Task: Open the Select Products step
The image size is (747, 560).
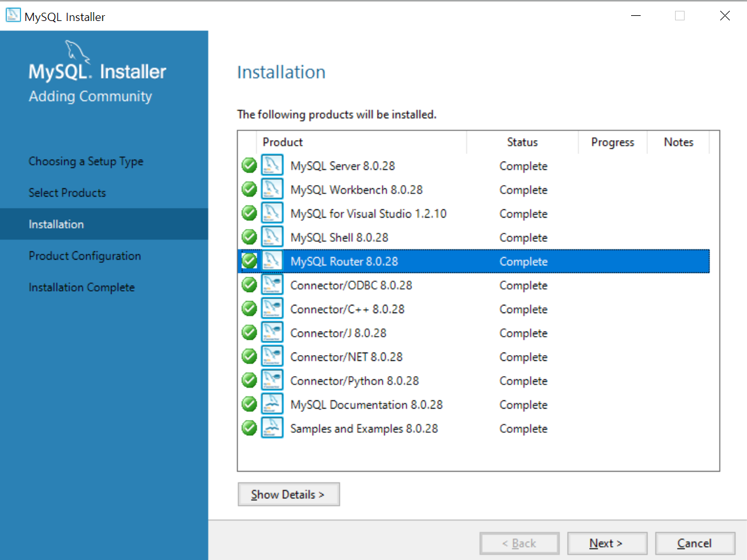Action: click(67, 193)
